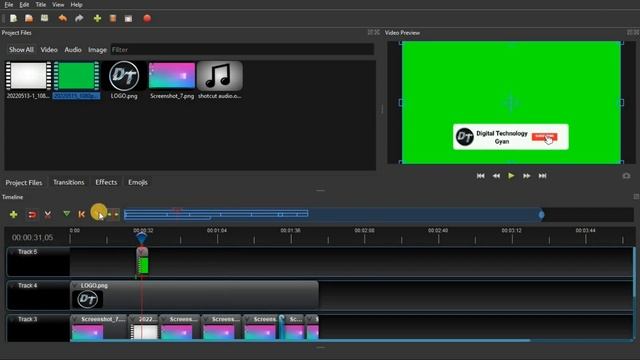Redo the last undone action
This screenshot has height=360, width=640.
click(x=79, y=18)
